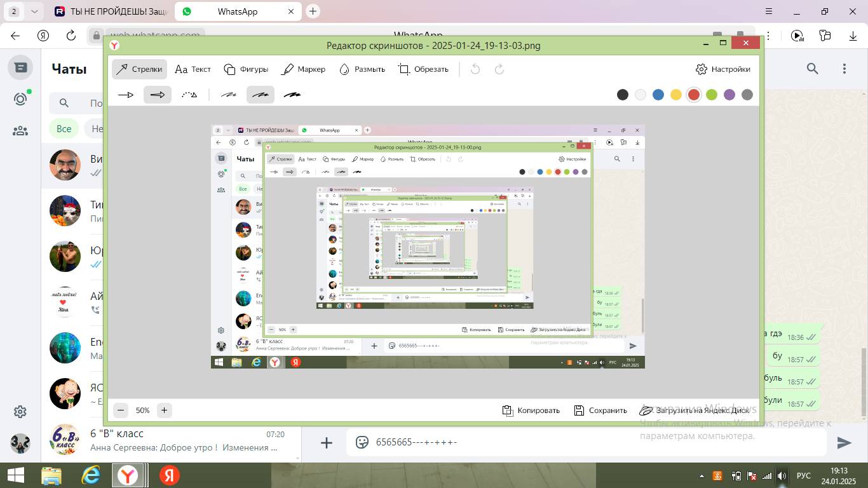The height and width of the screenshot is (488, 868).
Task: Open Internet Explorer from taskbar
Action: (x=90, y=475)
